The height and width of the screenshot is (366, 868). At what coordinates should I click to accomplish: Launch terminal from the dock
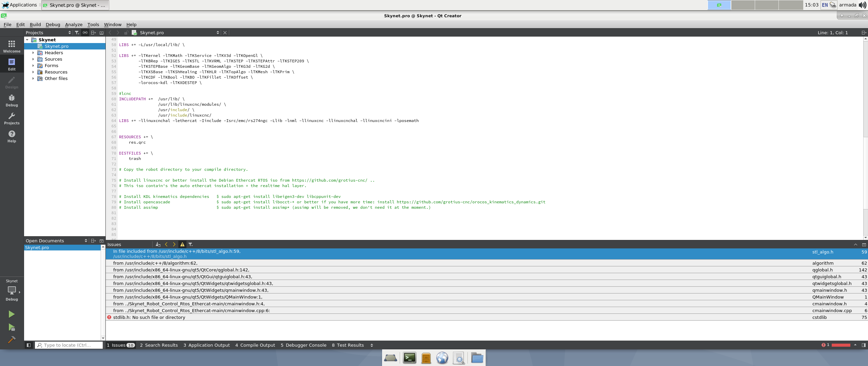pos(410,358)
